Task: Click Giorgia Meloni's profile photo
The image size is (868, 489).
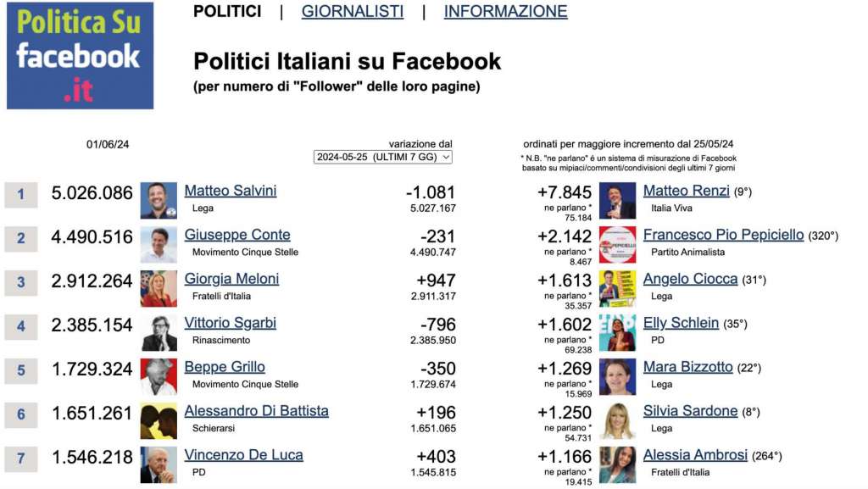Action: 159,289
